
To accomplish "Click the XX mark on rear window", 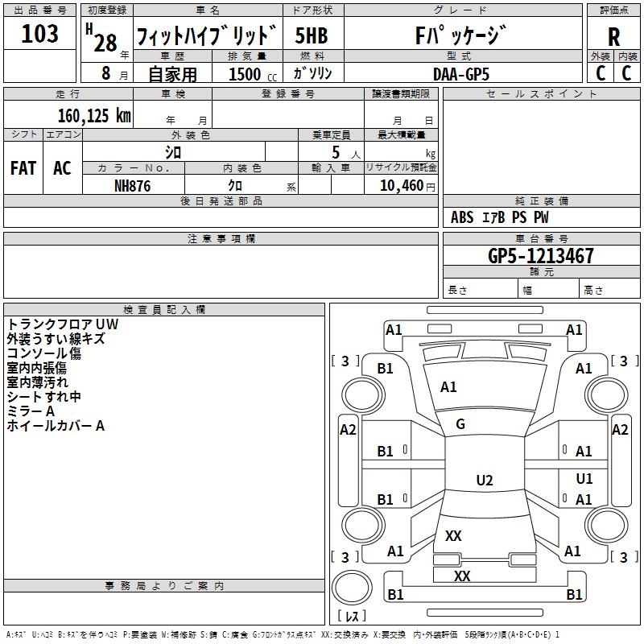I will coord(453,535).
